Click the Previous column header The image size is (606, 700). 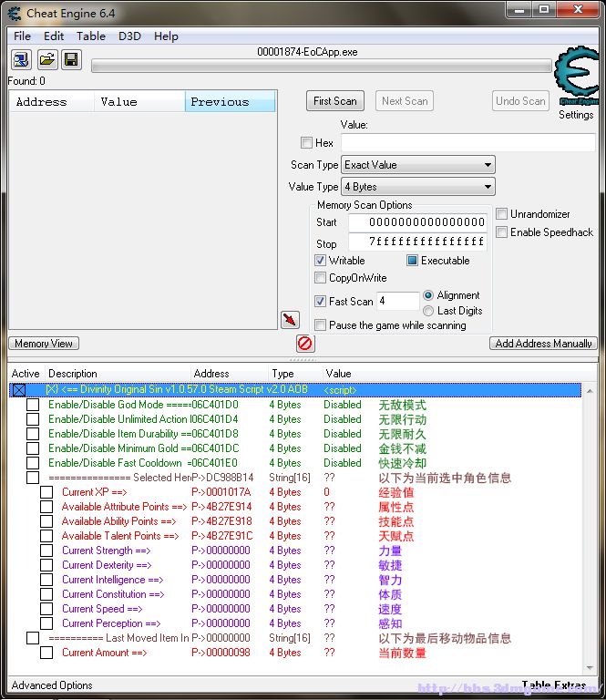(x=231, y=102)
